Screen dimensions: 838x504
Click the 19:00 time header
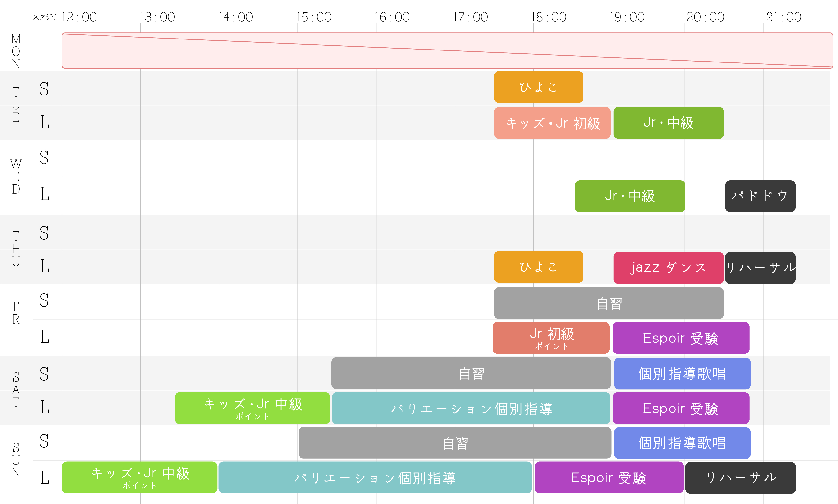(x=627, y=17)
